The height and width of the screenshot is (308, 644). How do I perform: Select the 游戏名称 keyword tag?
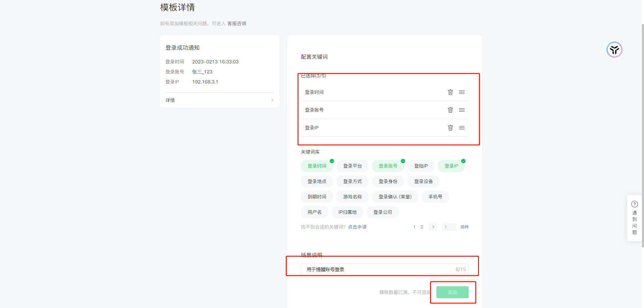353,197
